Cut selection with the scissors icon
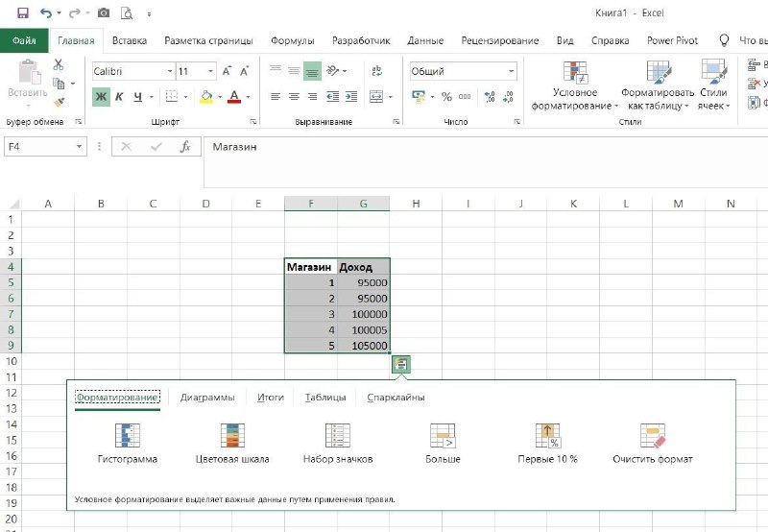Screen dimensions: 768x532 pos(59,64)
